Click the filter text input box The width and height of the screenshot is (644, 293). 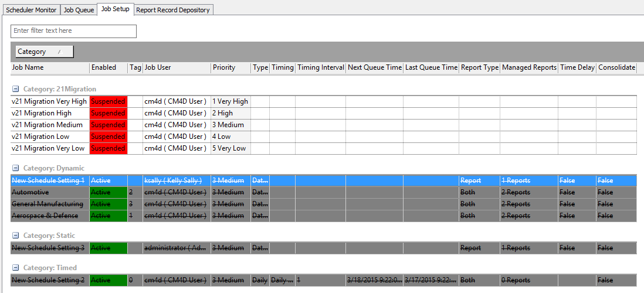[x=73, y=31]
